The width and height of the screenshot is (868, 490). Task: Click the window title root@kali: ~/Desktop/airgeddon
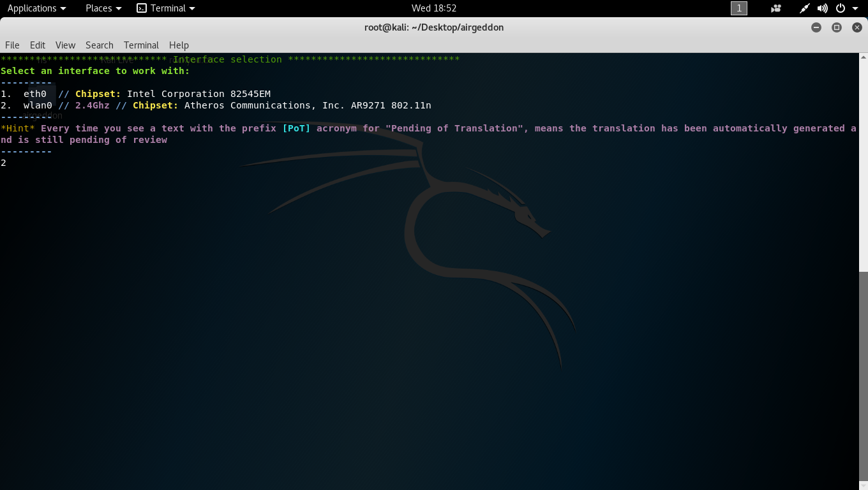tap(434, 27)
